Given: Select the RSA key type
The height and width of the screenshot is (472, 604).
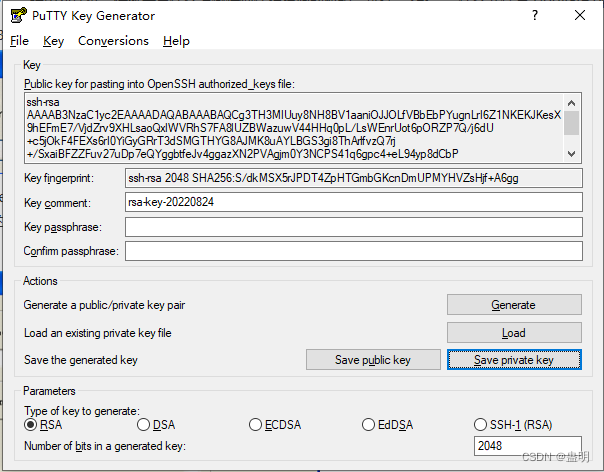Looking at the screenshot, I should (43, 425).
